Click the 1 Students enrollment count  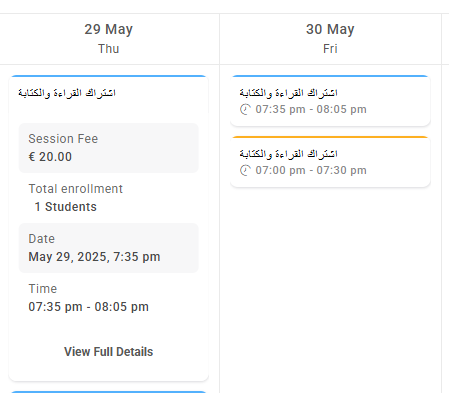pyautogui.click(x=66, y=207)
